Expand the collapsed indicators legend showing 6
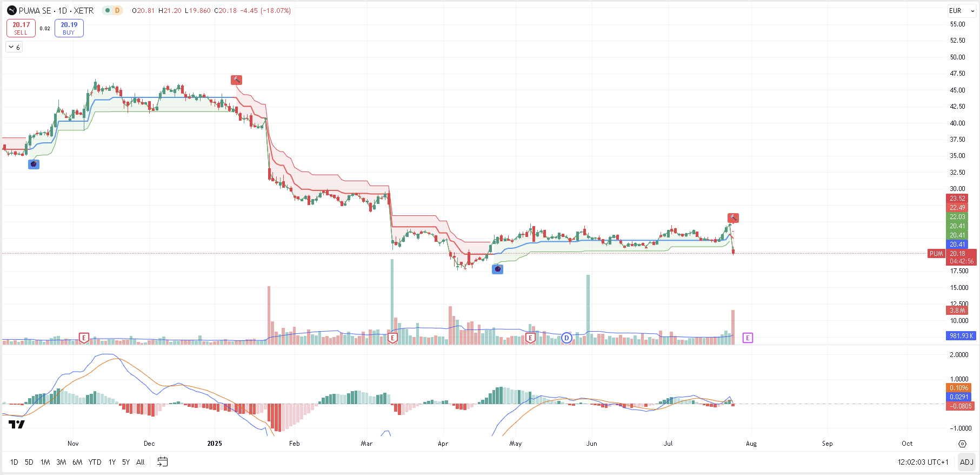980x475 pixels. (14, 48)
